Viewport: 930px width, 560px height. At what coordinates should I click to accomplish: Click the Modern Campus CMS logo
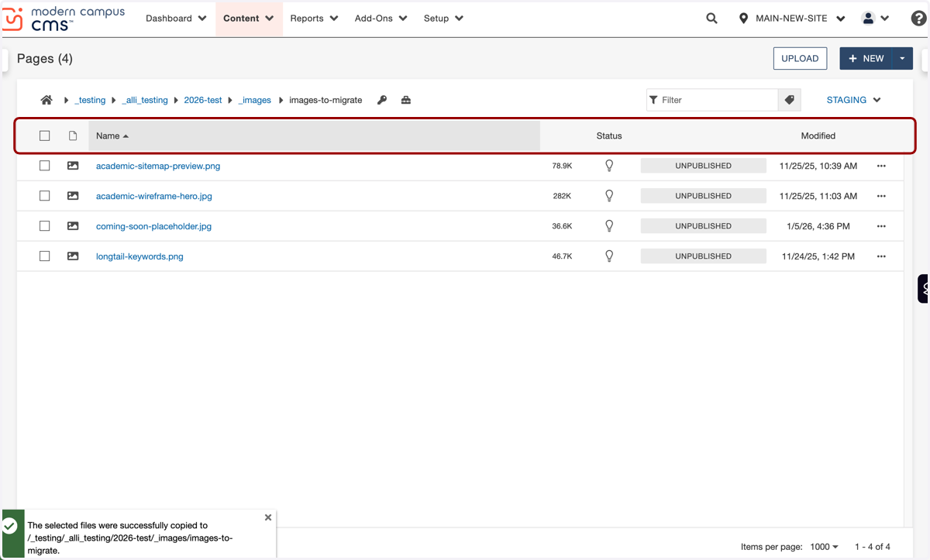point(64,19)
